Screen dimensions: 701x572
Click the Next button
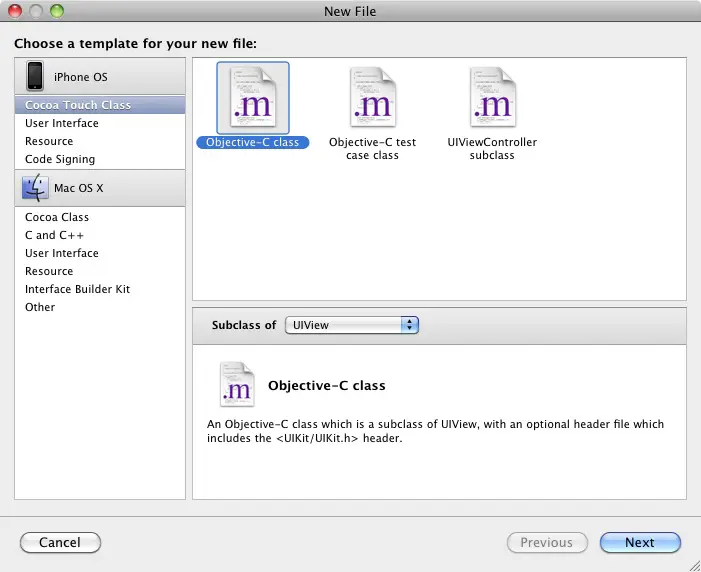(640, 542)
